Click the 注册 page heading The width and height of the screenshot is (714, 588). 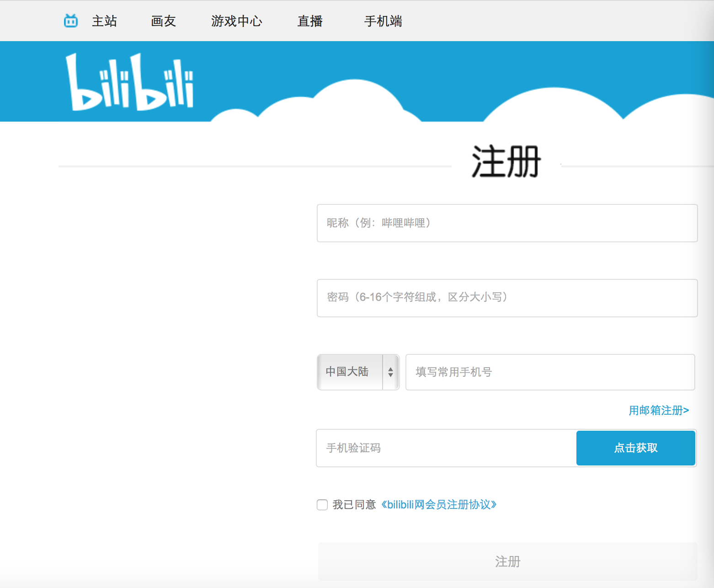506,161
